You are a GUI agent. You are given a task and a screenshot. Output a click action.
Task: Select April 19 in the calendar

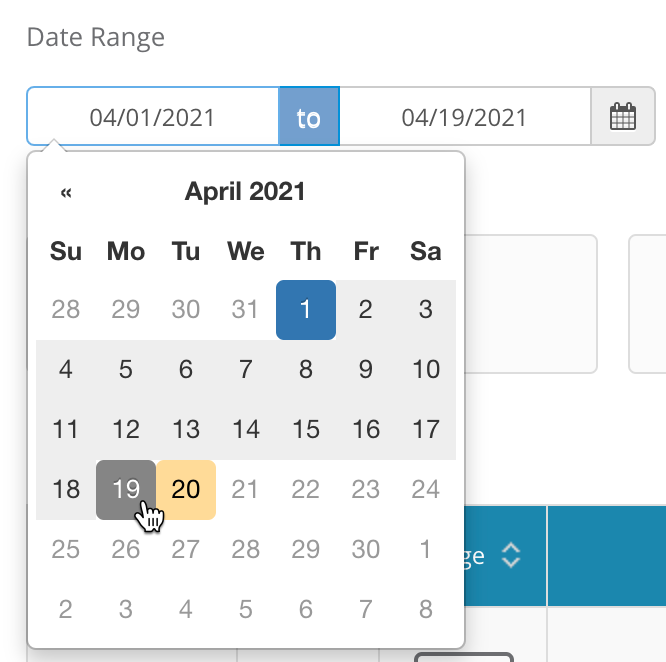pos(126,490)
